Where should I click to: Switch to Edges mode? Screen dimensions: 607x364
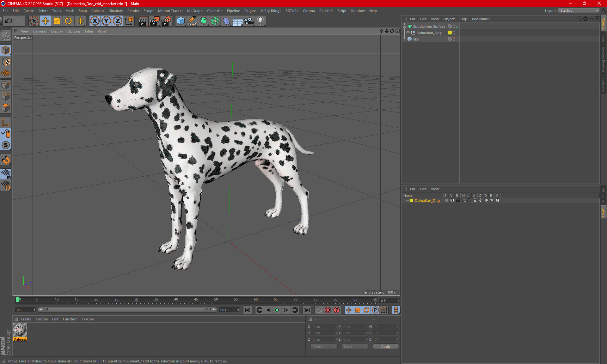[x=6, y=96]
